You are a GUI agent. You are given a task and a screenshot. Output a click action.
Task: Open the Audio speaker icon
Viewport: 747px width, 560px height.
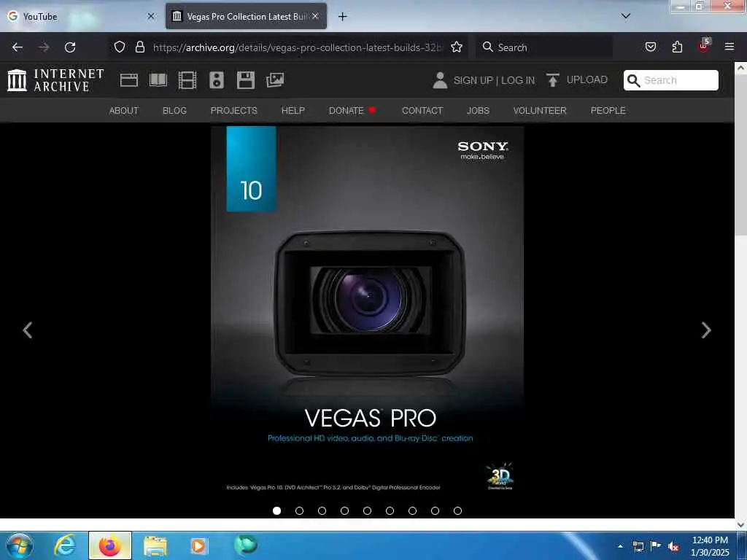coord(216,80)
